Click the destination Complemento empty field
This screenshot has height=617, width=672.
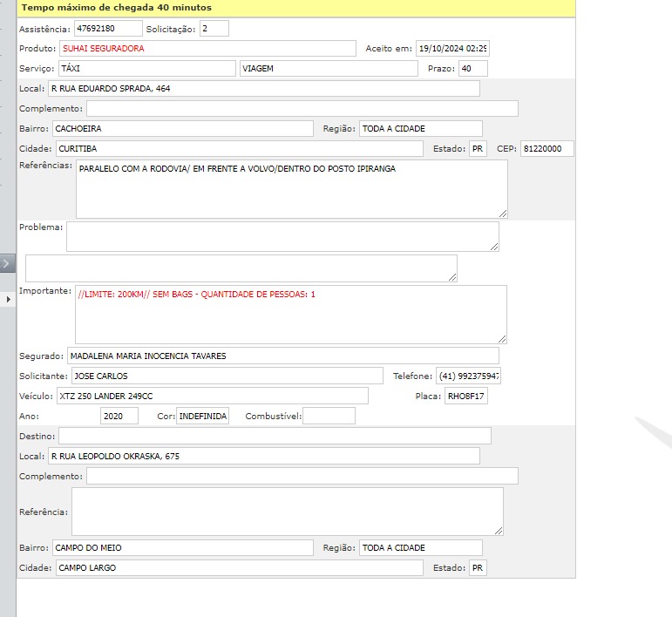pyautogui.click(x=302, y=477)
